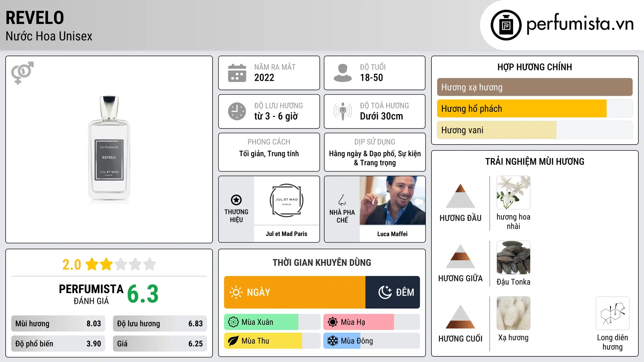The height and width of the screenshot is (362, 644).
Task: Click the longevity value từ 3 - 6 giờ
Action: point(276,116)
